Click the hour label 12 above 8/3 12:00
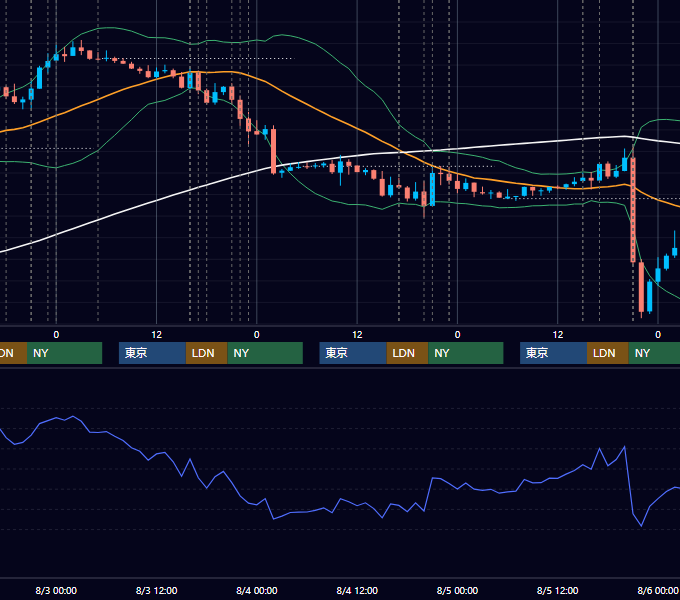 [x=157, y=335]
